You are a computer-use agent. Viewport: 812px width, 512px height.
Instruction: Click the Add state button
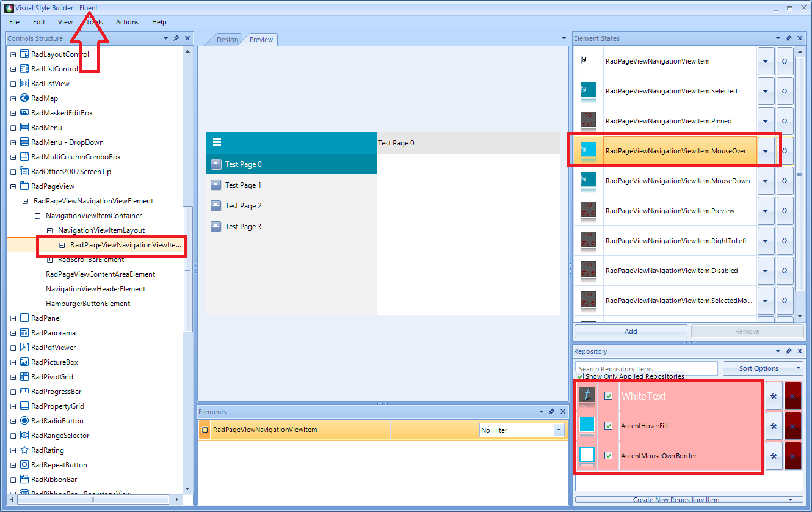(631, 331)
